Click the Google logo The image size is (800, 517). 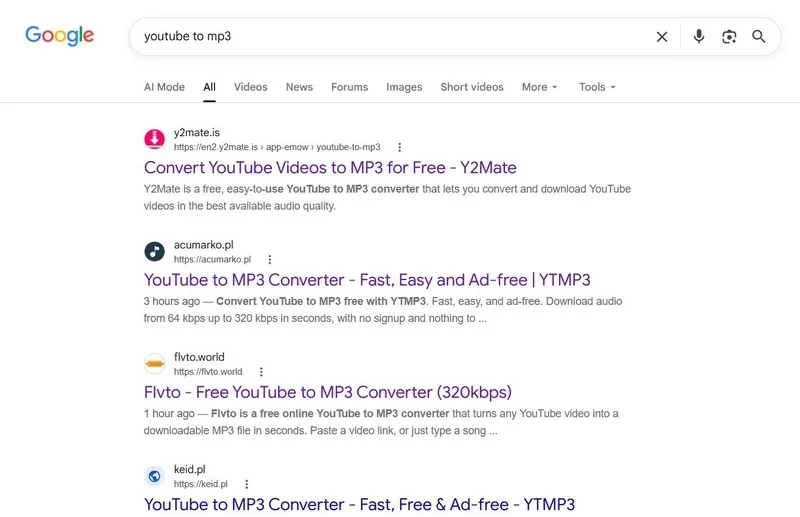[x=60, y=35]
